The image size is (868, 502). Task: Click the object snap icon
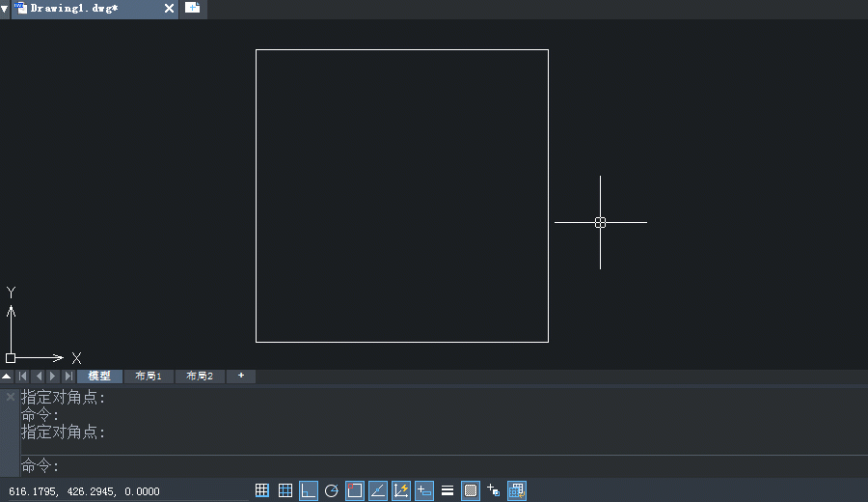pyautogui.click(x=355, y=490)
